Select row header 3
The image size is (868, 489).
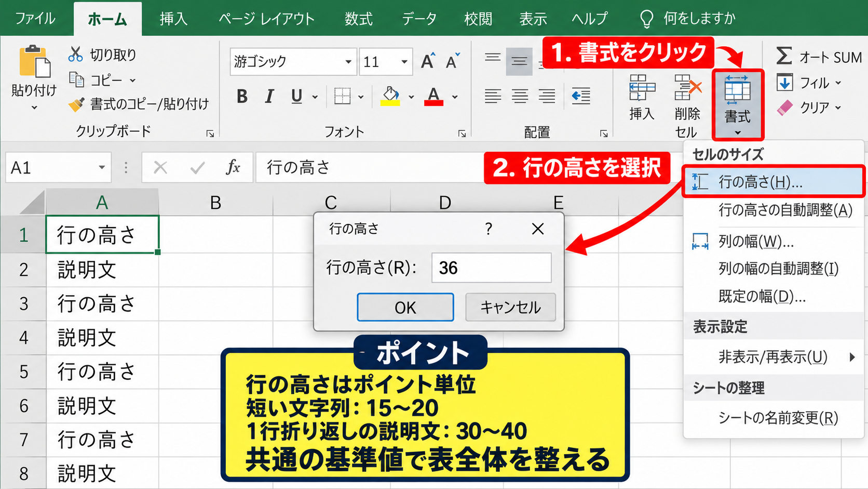(23, 303)
